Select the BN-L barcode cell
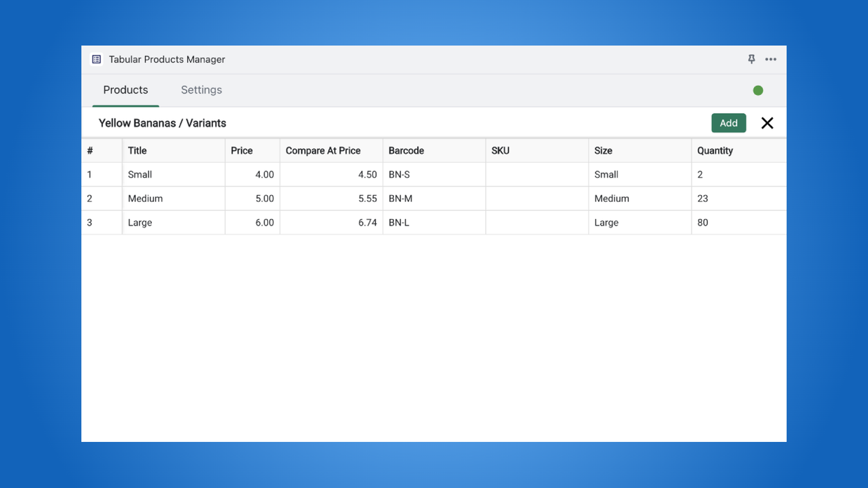The height and width of the screenshot is (488, 868). [x=435, y=222]
